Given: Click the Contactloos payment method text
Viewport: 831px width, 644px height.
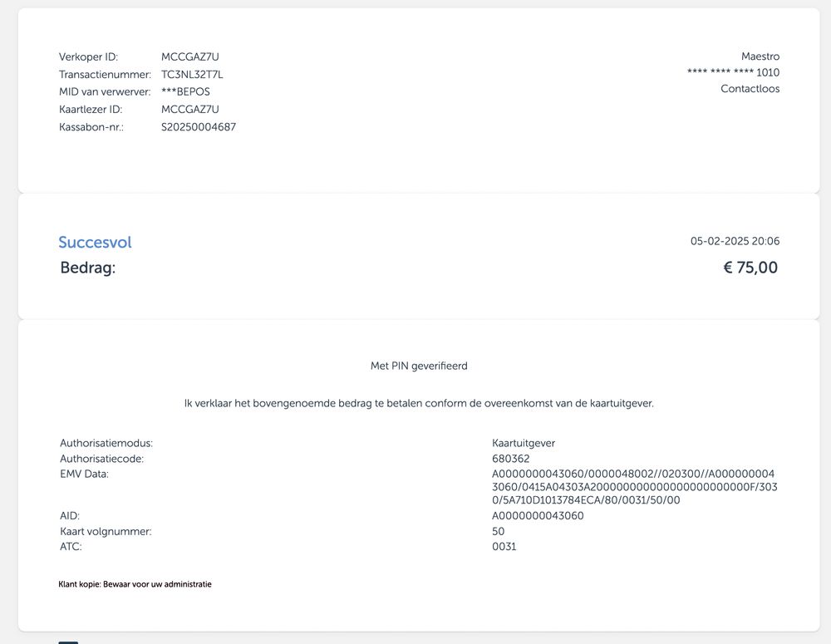Looking at the screenshot, I should [750, 89].
